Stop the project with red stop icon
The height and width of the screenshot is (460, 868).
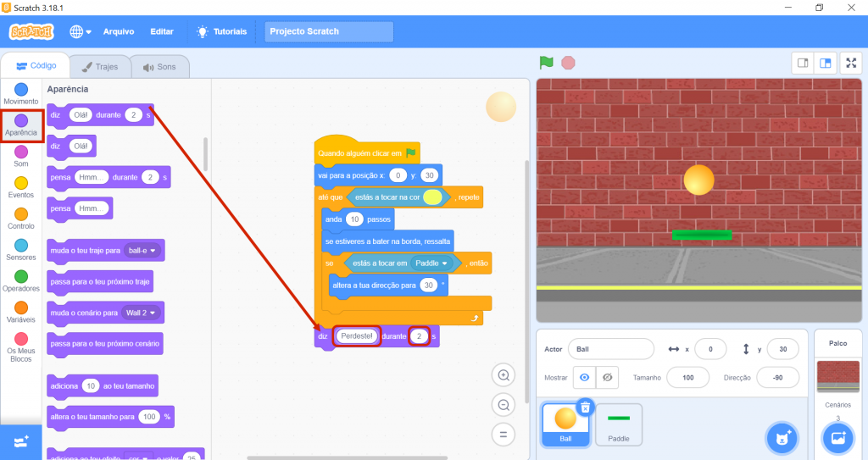pos(568,63)
